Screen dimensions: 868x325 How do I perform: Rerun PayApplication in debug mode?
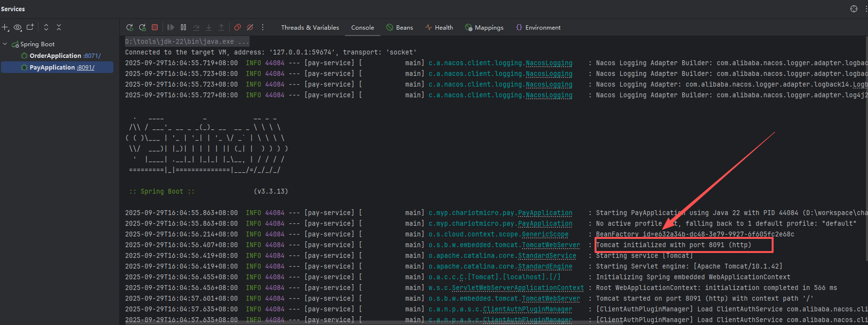tap(142, 27)
